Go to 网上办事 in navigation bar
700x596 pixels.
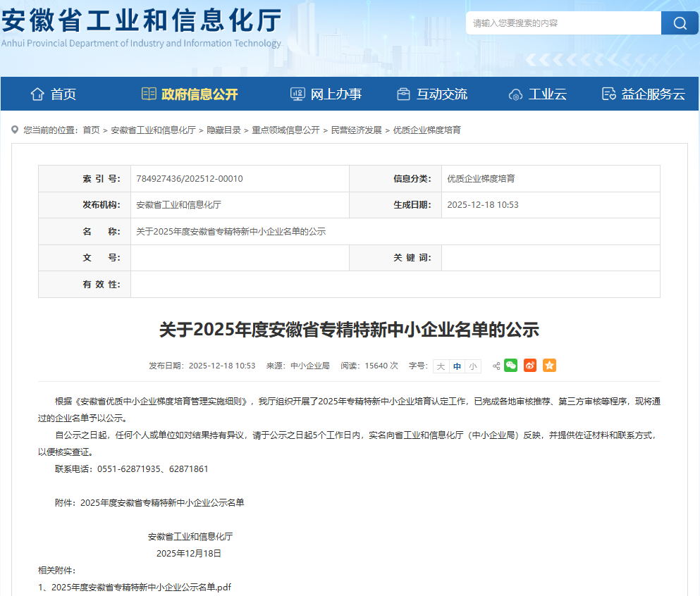[x=336, y=94]
